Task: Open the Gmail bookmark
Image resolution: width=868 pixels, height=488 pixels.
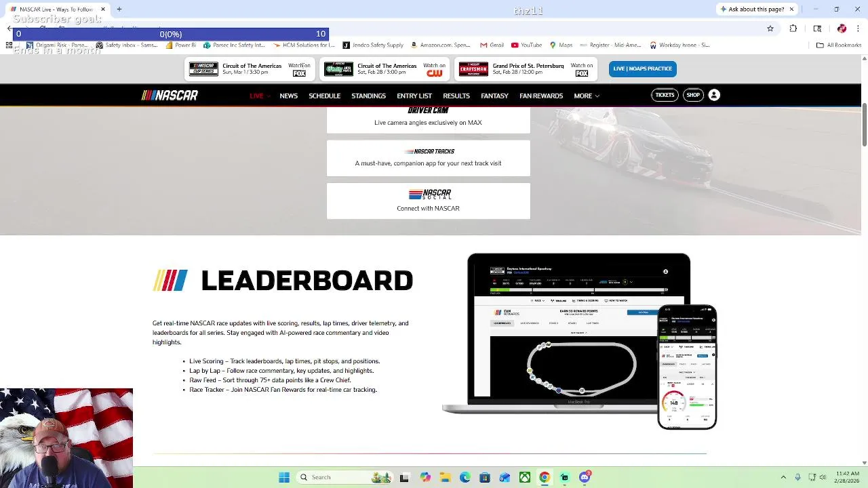Action: click(492, 45)
